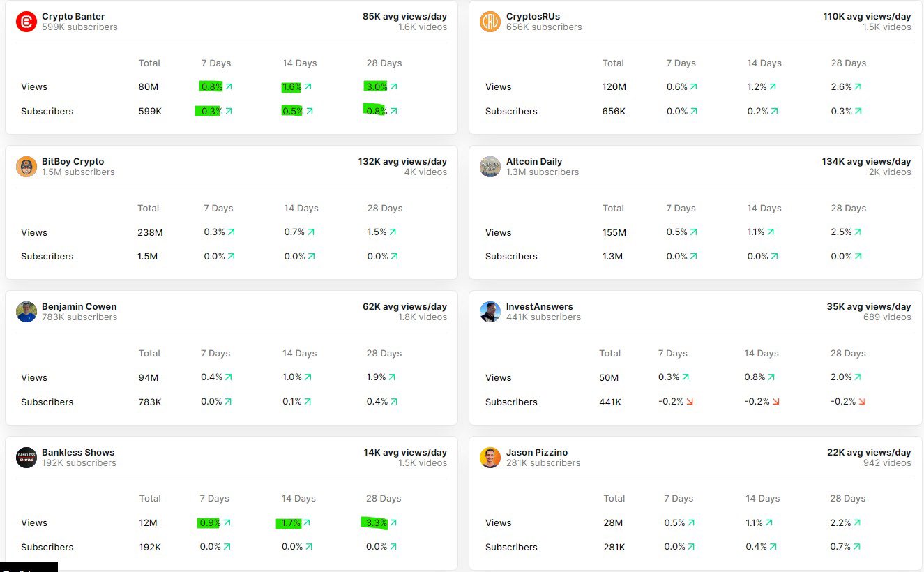Open the Crypto Banter channel name

click(73, 17)
